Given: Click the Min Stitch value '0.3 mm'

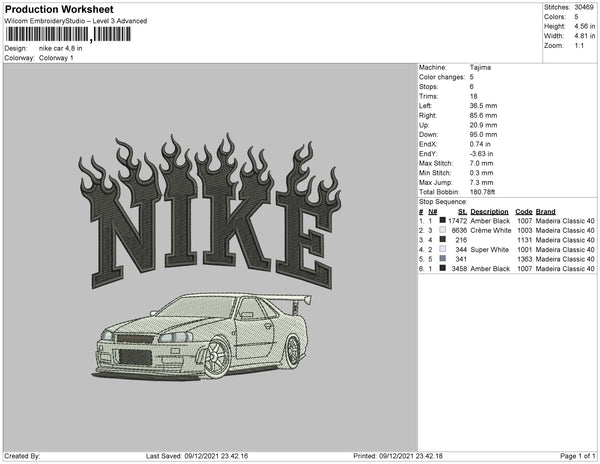Looking at the screenshot, I should [x=481, y=173].
